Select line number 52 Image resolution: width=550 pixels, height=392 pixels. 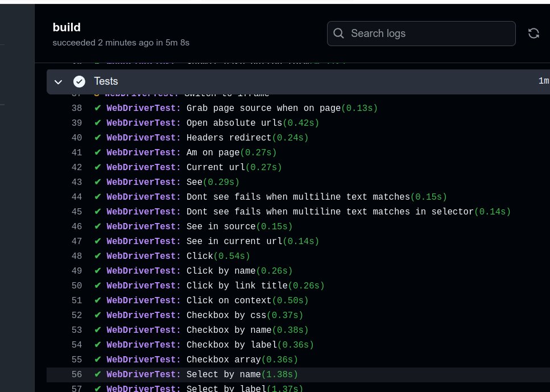point(77,315)
